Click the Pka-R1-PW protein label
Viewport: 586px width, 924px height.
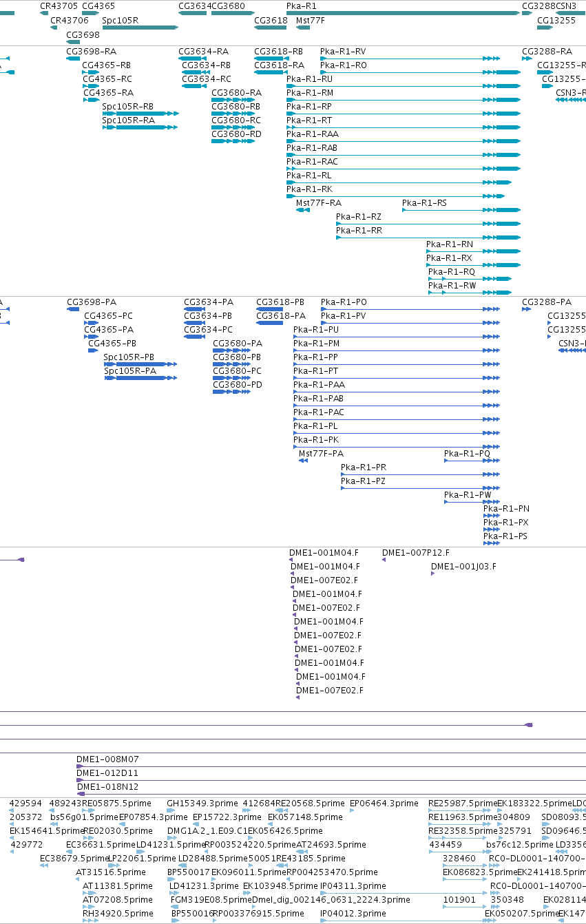(x=468, y=494)
